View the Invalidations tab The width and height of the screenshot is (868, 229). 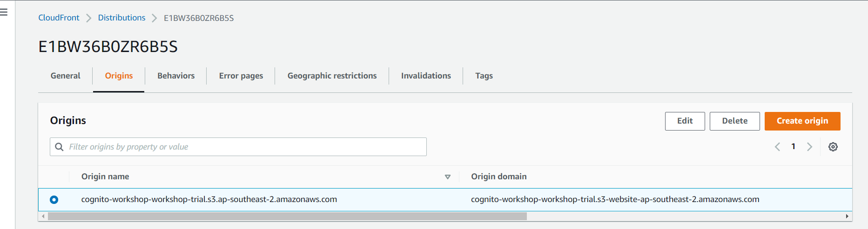coord(426,76)
